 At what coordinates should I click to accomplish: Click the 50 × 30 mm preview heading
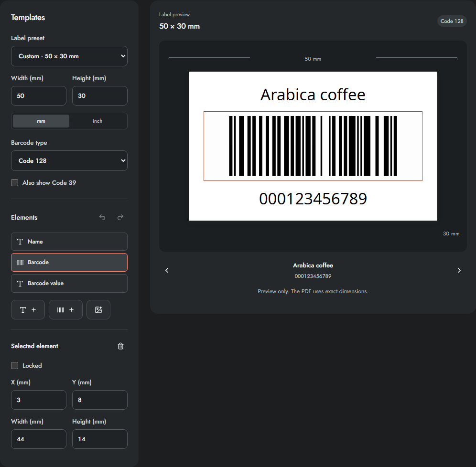click(179, 26)
